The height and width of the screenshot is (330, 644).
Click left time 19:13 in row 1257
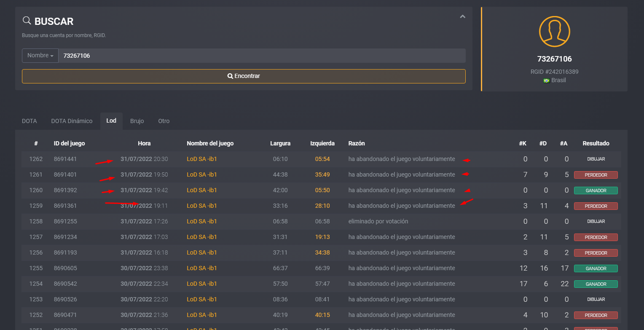coord(322,237)
